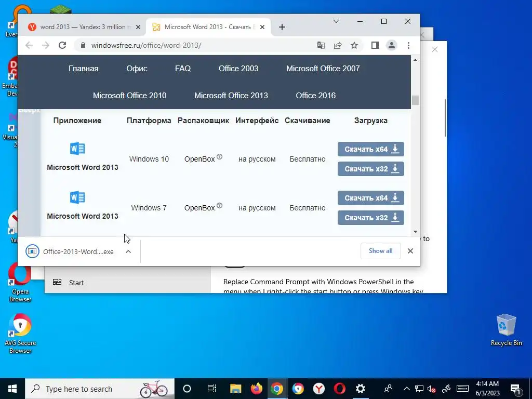
Task: Open Opera from the taskbar
Action: pos(340,389)
